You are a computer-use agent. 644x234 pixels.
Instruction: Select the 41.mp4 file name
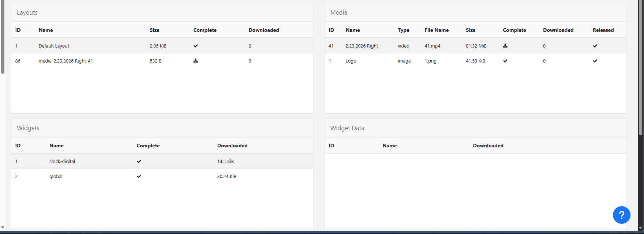[433, 46]
